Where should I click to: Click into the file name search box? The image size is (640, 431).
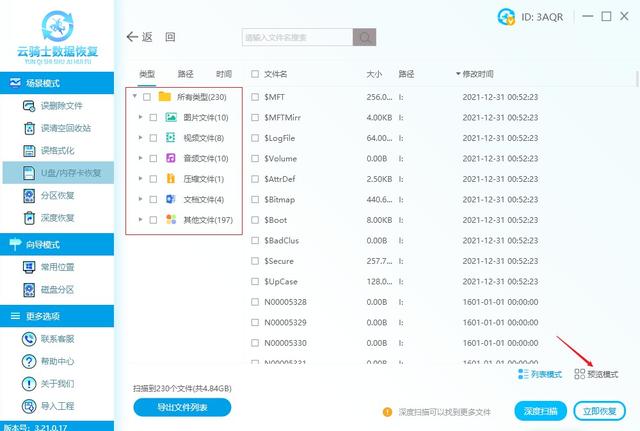pos(297,37)
